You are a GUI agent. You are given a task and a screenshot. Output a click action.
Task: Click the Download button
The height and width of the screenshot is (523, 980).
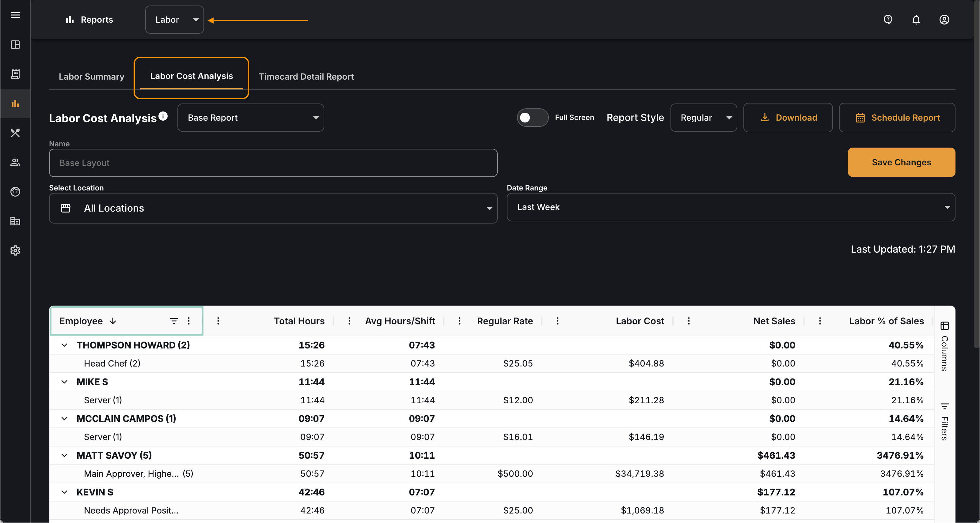[x=788, y=118]
